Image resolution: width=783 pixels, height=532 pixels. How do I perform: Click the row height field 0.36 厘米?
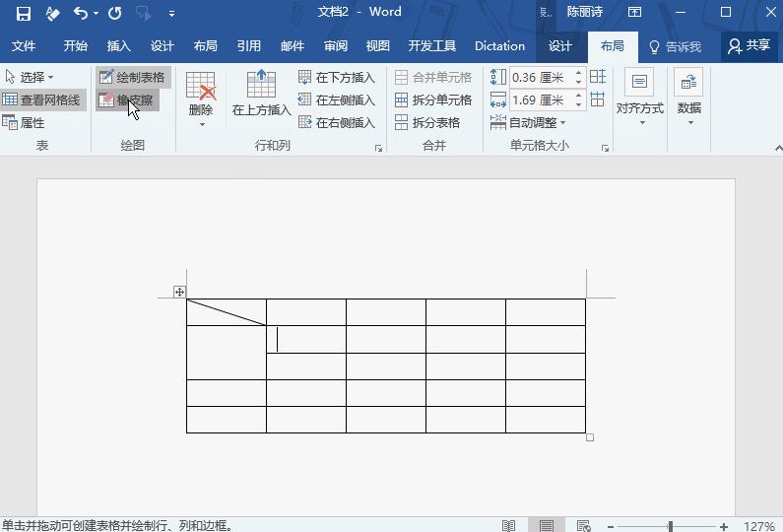pos(541,78)
